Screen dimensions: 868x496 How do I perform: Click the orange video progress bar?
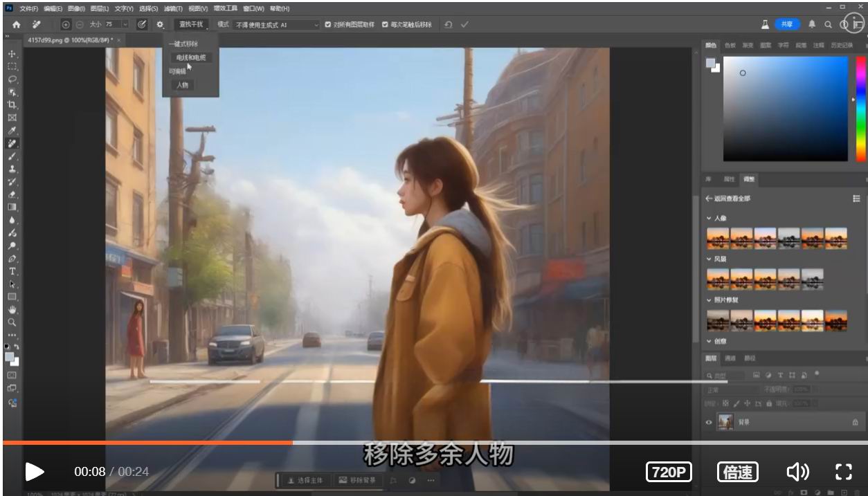coord(147,443)
